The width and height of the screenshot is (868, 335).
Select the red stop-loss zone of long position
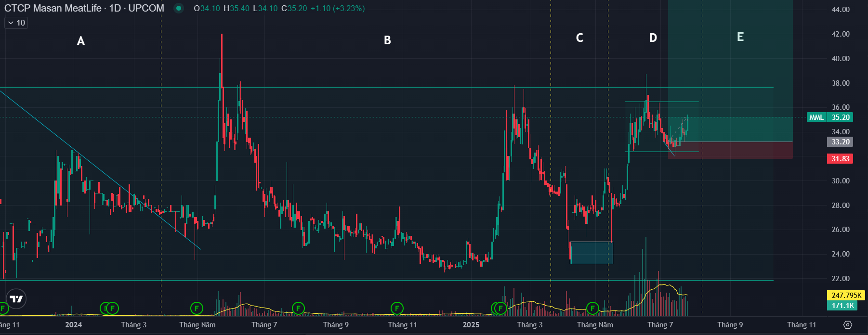point(730,150)
